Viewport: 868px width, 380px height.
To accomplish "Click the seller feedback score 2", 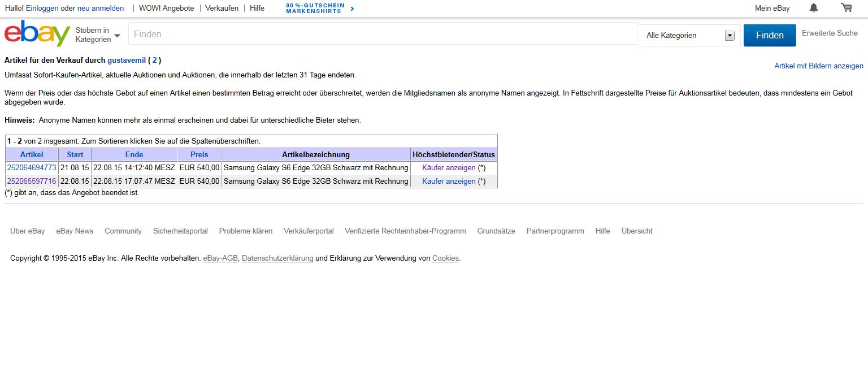I will [155, 61].
